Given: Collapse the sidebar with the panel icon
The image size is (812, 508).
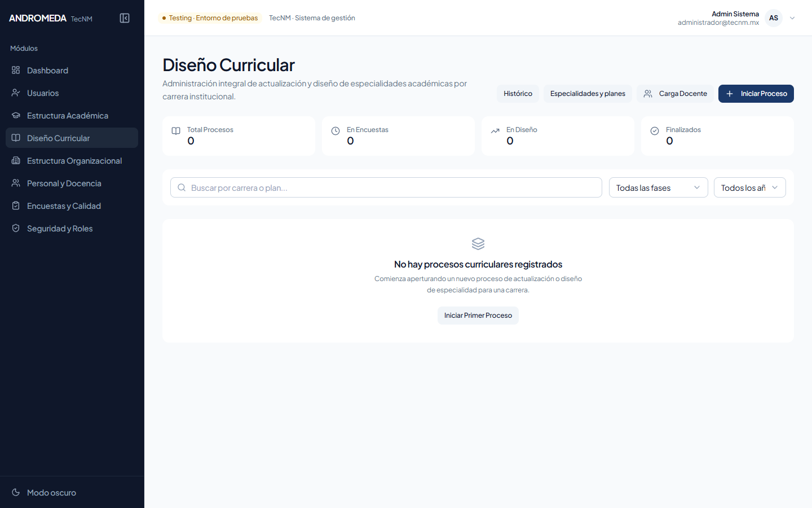Looking at the screenshot, I should click(x=125, y=18).
